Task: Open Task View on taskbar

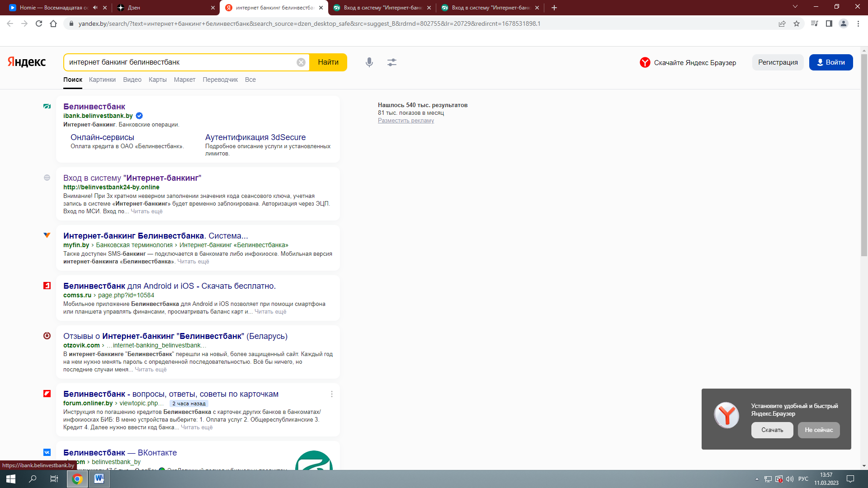Action: (54, 479)
